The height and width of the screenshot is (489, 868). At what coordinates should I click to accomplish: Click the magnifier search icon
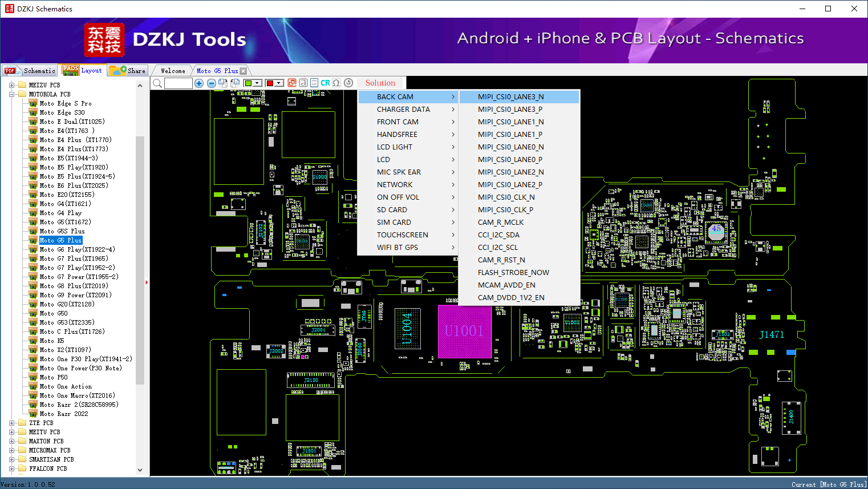(x=157, y=83)
